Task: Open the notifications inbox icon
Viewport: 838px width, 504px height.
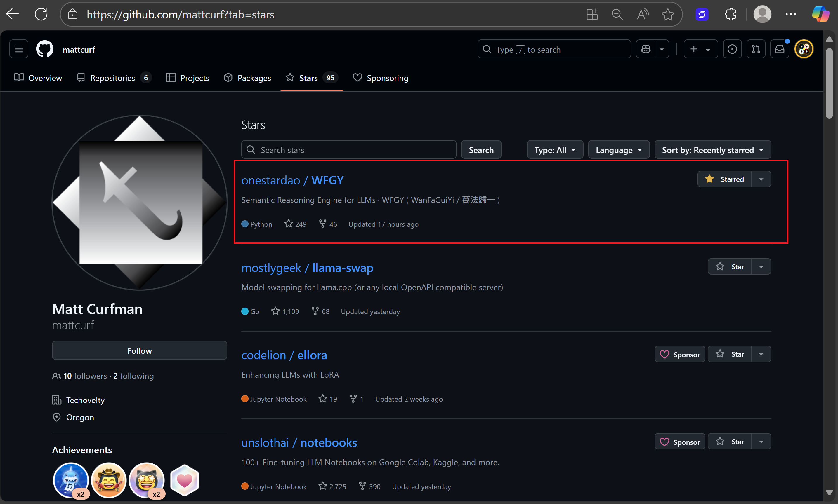Action: [779, 49]
